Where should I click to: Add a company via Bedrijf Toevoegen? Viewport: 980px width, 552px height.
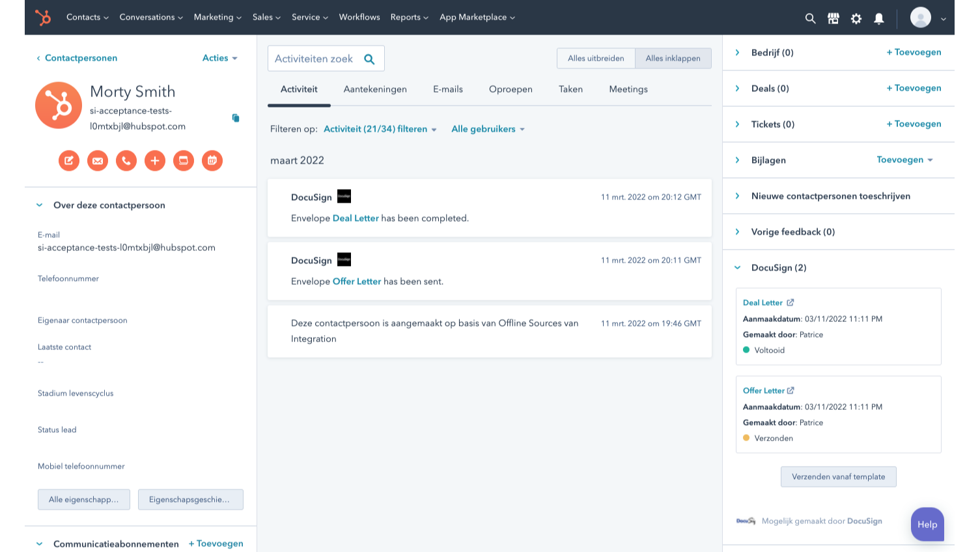click(x=914, y=52)
